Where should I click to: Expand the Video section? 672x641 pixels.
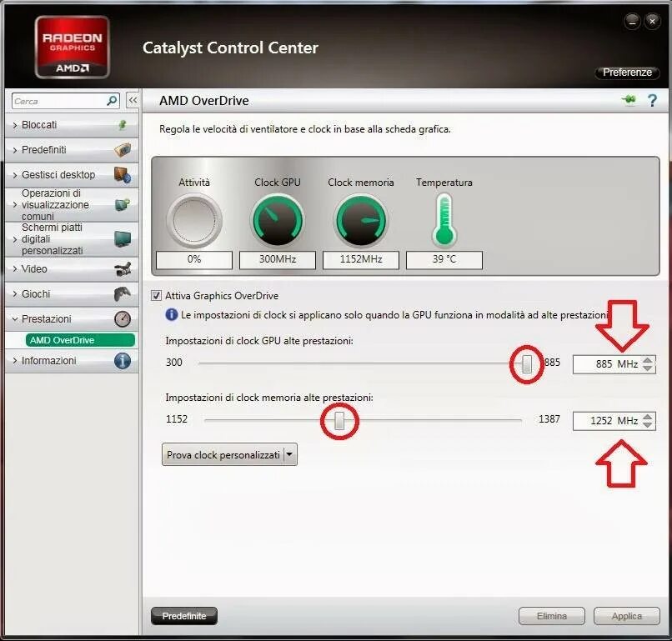tap(15, 269)
